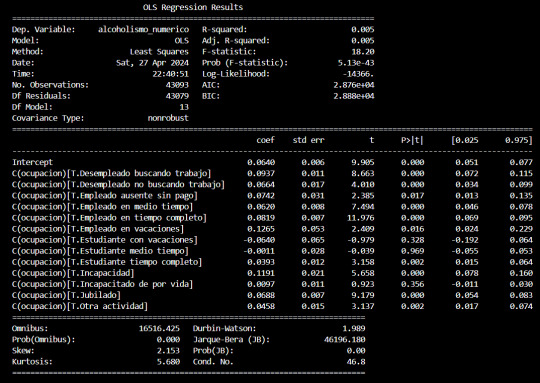The height and width of the screenshot is (383, 540).
Task: Click the No. Observations value 43093
Action: 177,85
